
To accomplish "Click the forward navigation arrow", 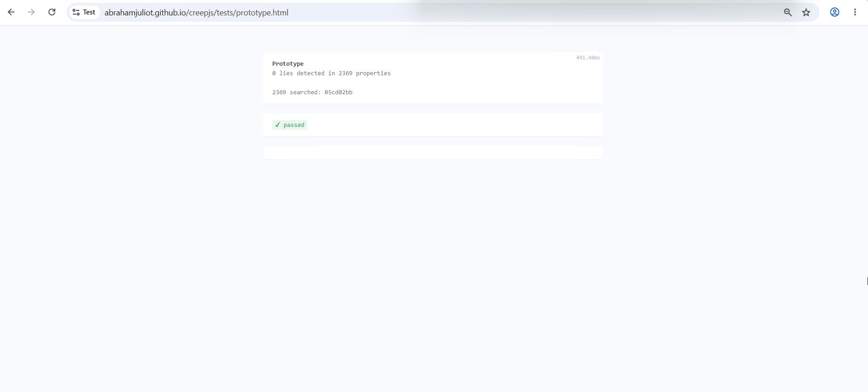I will [31, 12].
